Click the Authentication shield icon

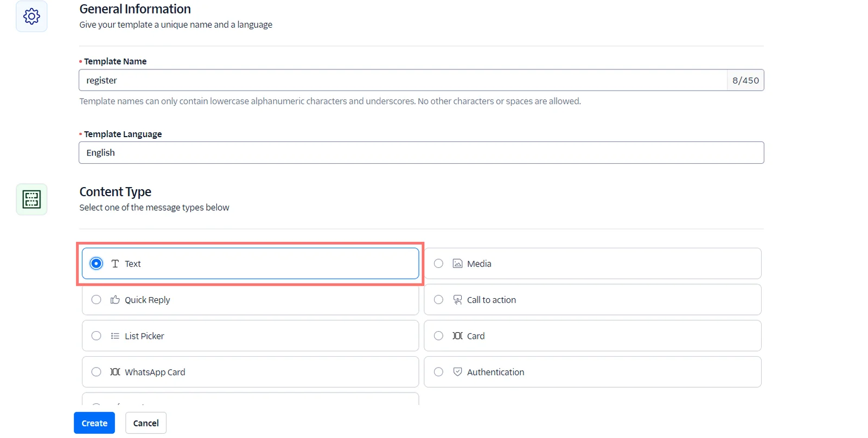point(457,372)
